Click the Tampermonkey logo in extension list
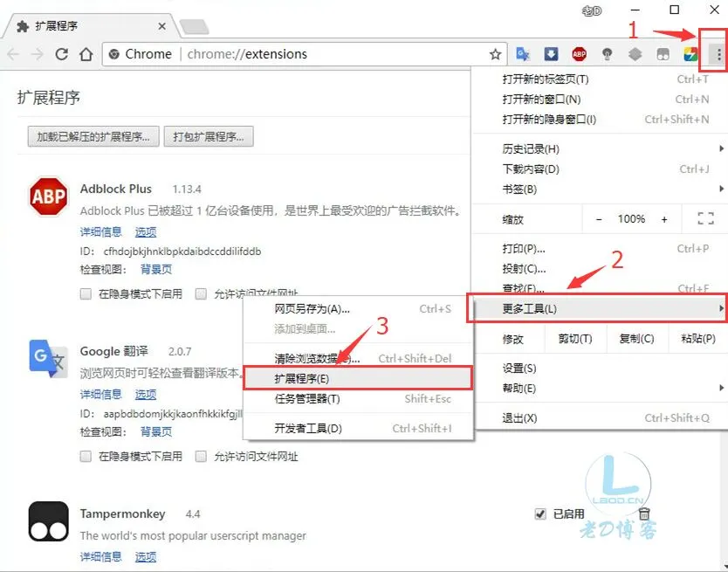The image size is (728, 572). click(x=48, y=520)
